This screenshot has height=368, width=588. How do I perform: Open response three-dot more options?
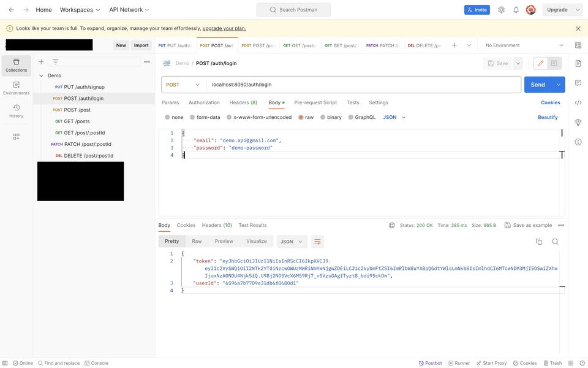(561, 226)
